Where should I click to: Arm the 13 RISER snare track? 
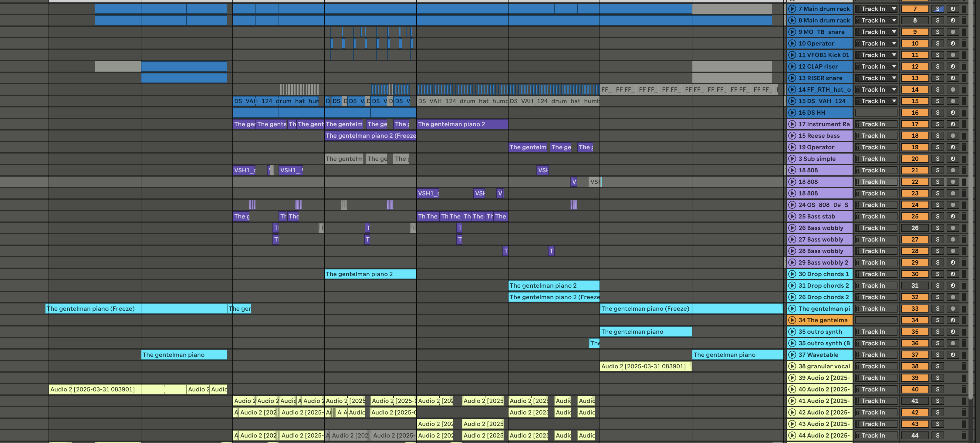click(953, 78)
